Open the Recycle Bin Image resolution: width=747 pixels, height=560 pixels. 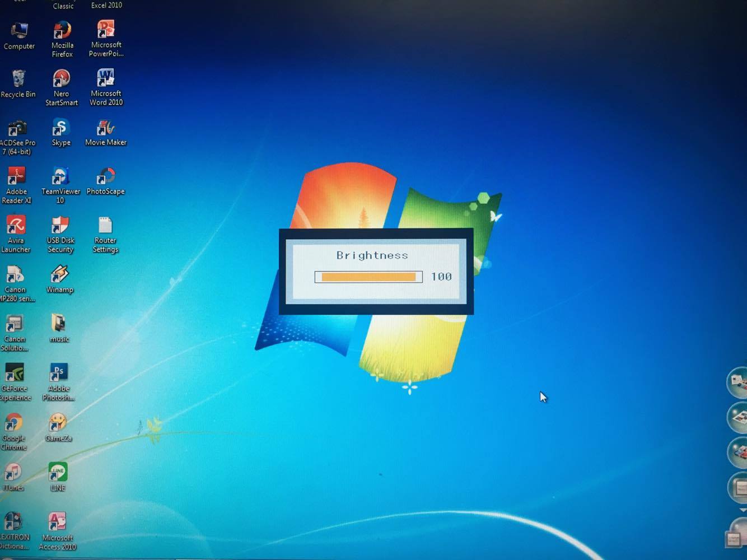point(18,84)
